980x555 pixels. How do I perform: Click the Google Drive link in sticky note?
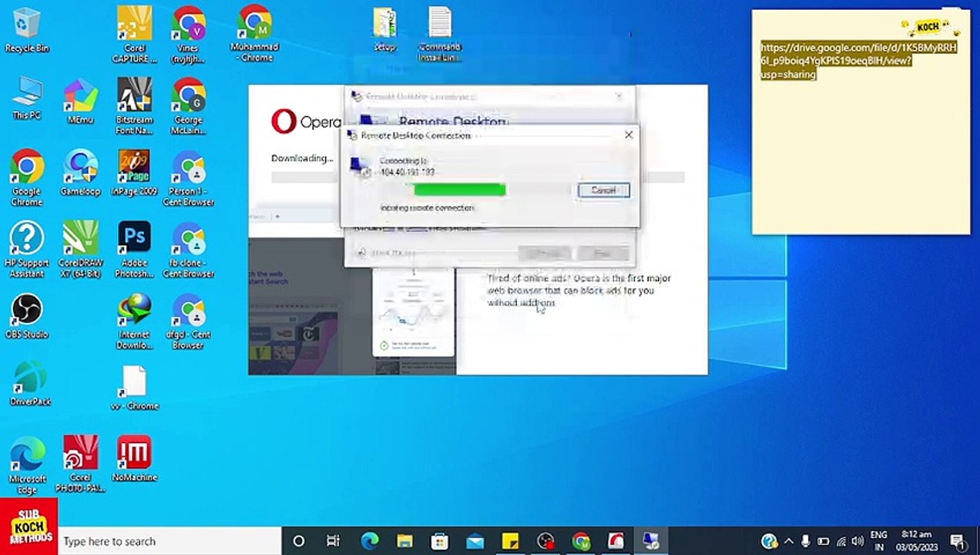point(859,61)
